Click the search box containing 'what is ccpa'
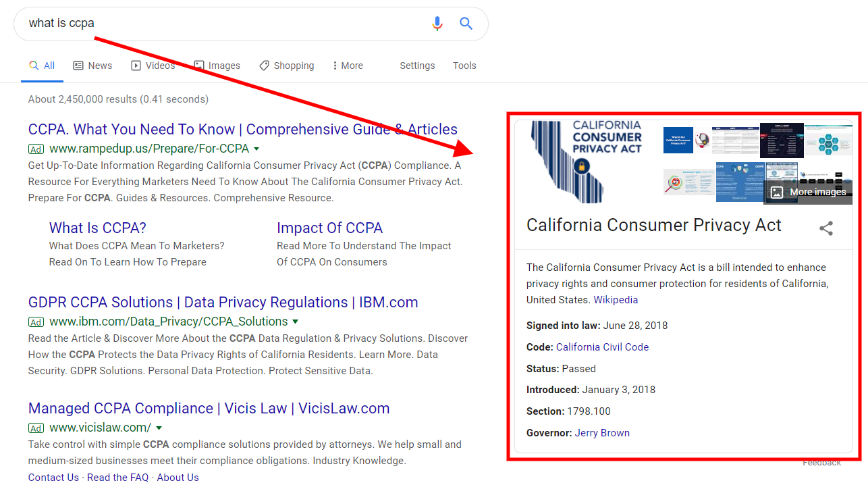The image size is (868, 485). pyautogui.click(x=251, y=24)
